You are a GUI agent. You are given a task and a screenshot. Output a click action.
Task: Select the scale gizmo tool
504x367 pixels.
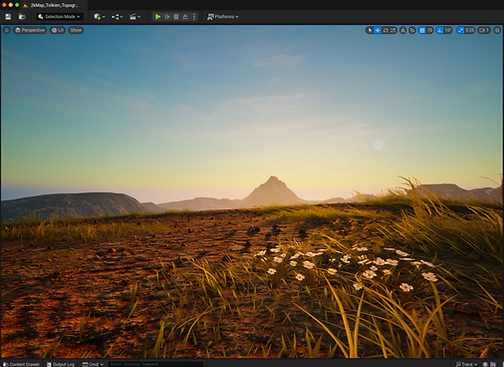[393, 30]
